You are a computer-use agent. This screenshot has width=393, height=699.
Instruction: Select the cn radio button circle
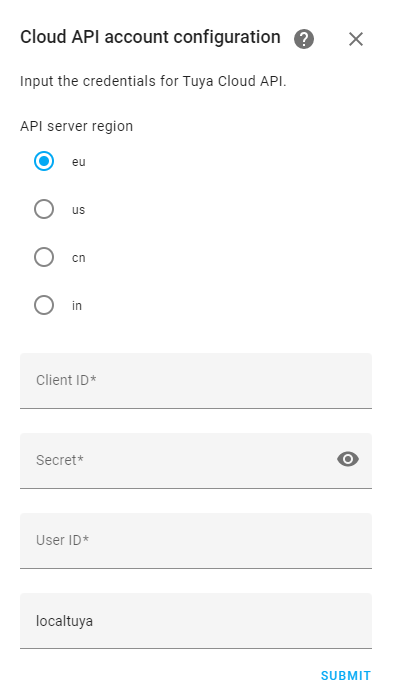[x=44, y=257]
